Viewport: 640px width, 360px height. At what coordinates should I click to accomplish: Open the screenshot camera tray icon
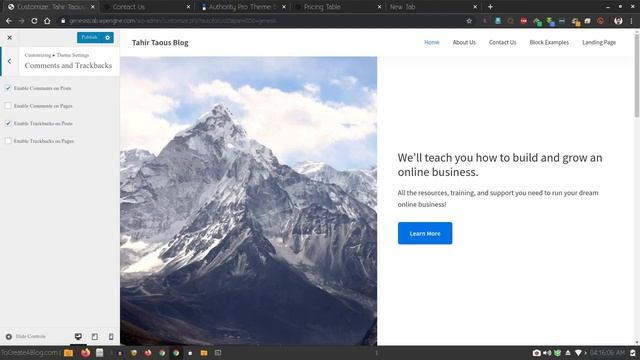(536, 353)
